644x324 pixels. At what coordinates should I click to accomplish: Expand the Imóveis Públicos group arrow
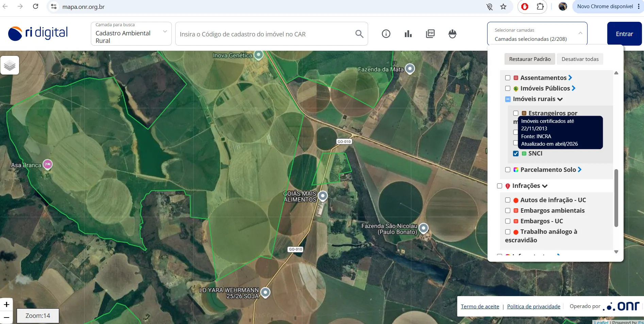point(574,88)
